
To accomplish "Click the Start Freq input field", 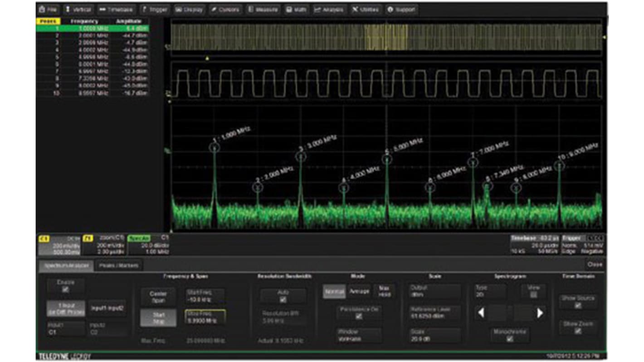I will [x=205, y=296].
